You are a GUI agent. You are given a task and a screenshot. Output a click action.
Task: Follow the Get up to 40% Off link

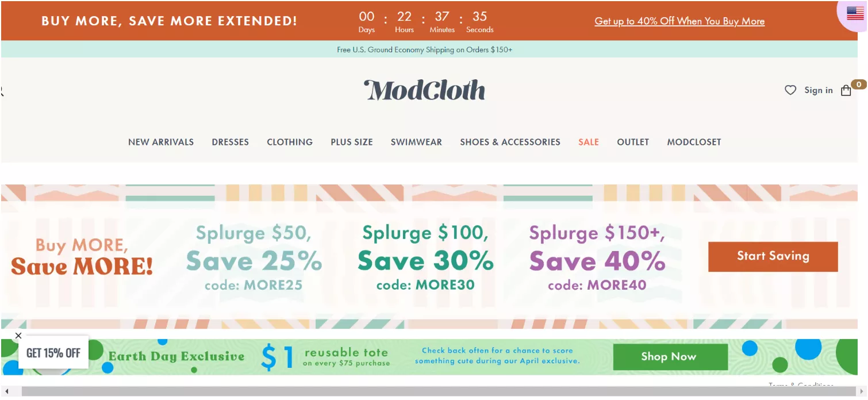(679, 21)
